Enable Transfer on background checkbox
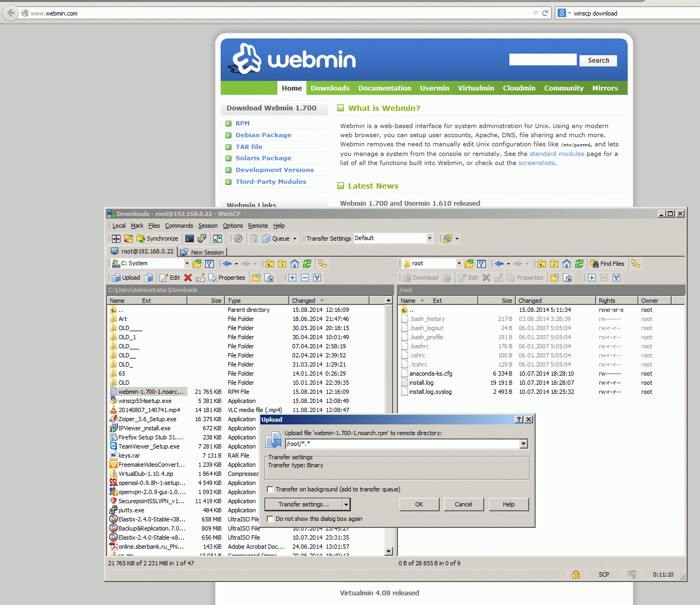Viewport: 700px width, 605px height. coord(270,489)
